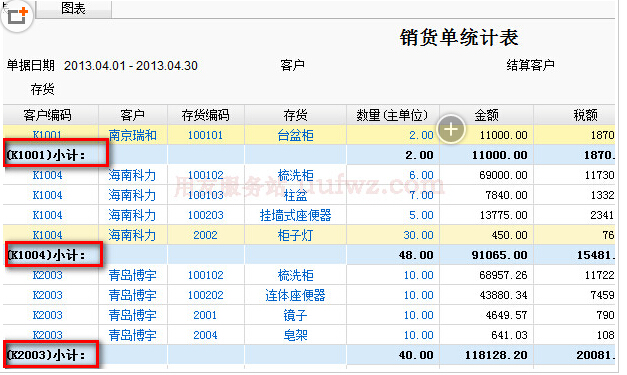Screen dimensions: 627x375
Task: Open 柜子灯 inventory link
Action: coord(295,235)
